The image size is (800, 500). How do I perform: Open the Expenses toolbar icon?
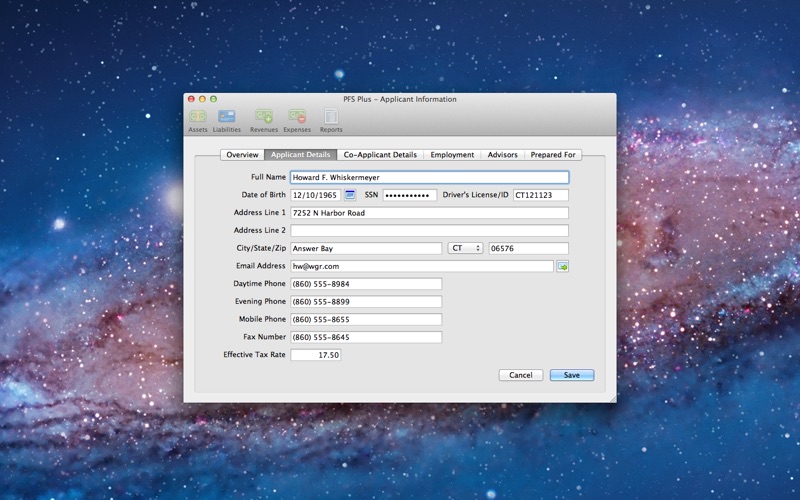pos(297,118)
